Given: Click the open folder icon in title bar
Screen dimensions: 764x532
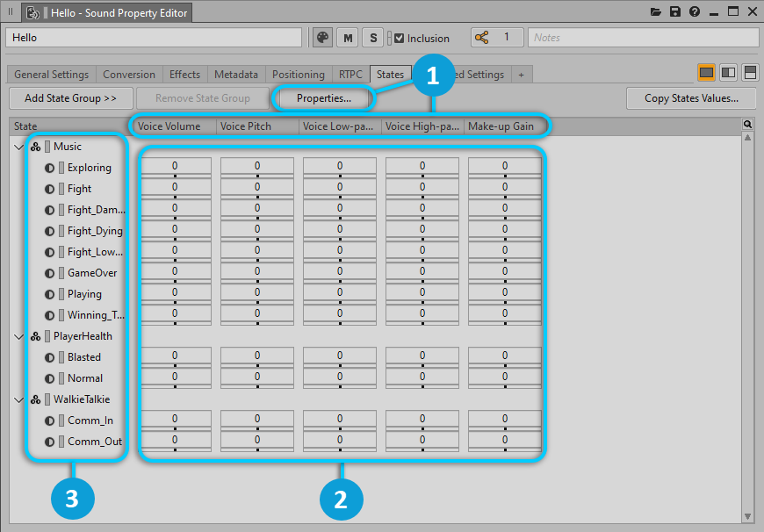Looking at the screenshot, I should coord(656,12).
